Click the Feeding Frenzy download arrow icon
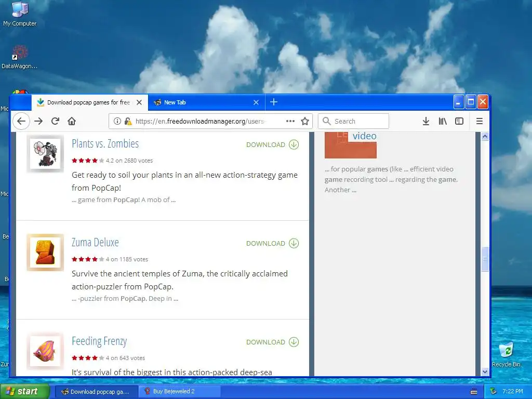The height and width of the screenshot is (399, 532). pyautogui.click(x=294, y=342)
